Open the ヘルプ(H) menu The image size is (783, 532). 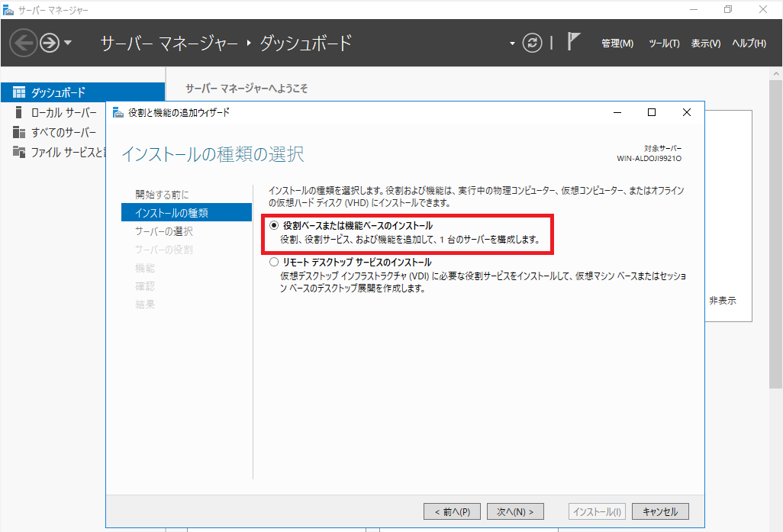(749, 44)
